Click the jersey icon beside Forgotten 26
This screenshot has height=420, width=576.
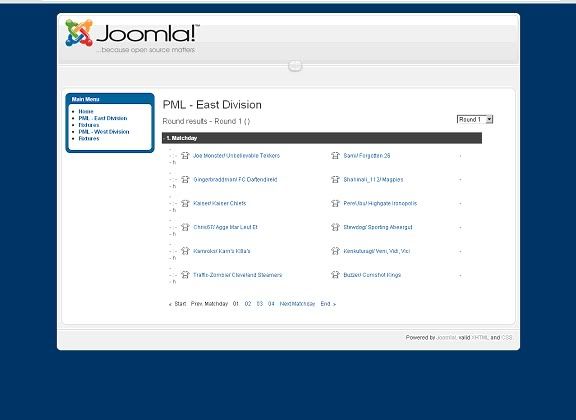pyautogui.click(x=335, y=156)
